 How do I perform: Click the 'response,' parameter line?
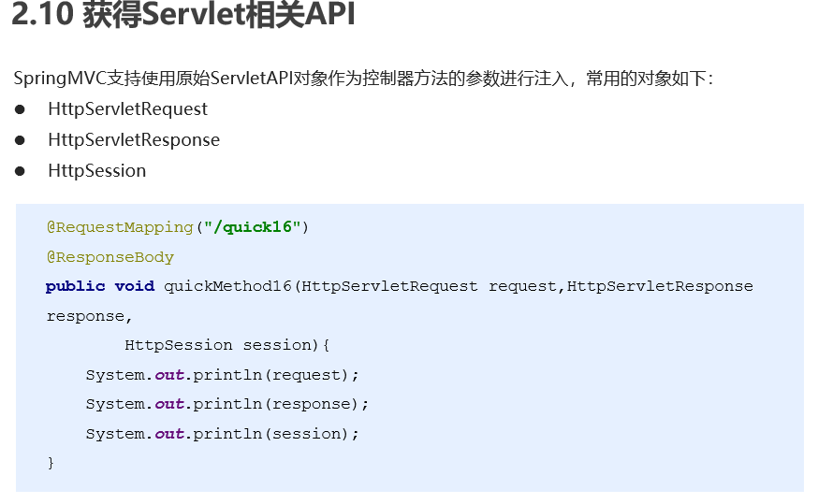[89, 316]
